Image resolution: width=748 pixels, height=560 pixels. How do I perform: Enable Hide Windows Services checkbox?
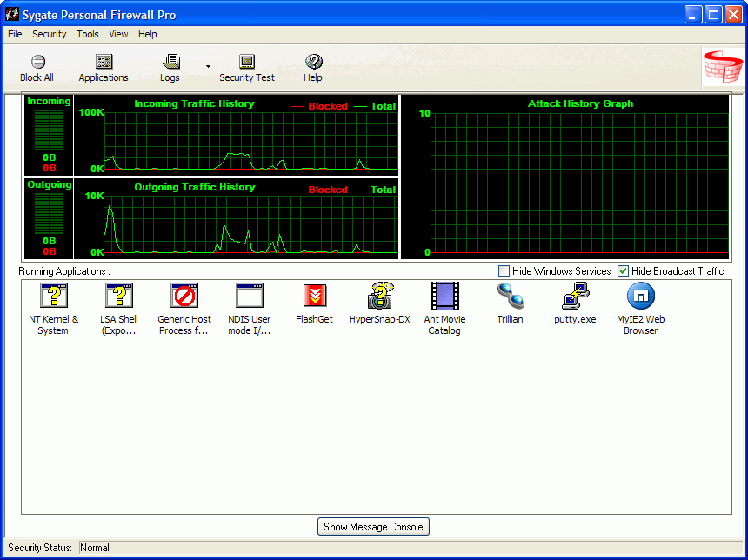coord(504,271)
